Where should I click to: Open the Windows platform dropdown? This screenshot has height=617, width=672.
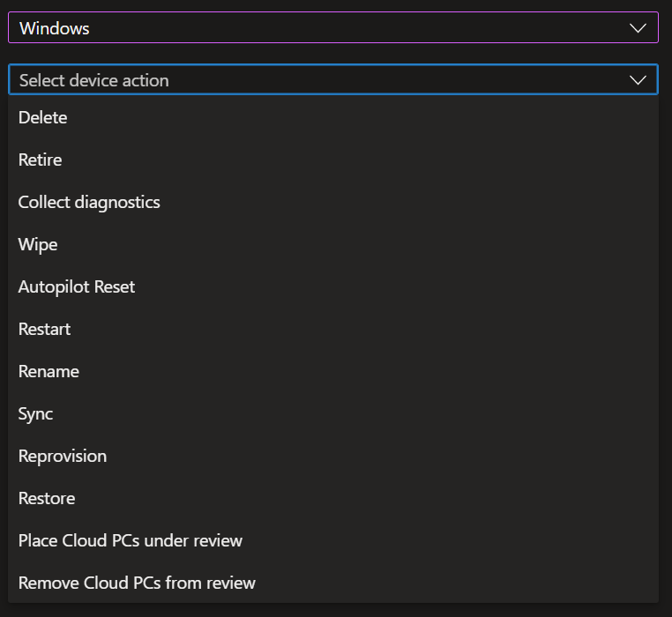[x=333, y=28]
